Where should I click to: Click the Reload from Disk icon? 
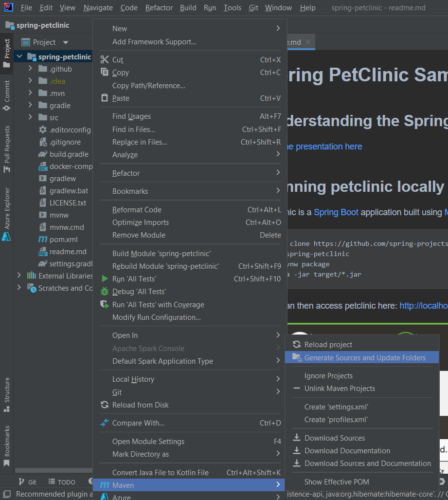click(x=105, y=405)
